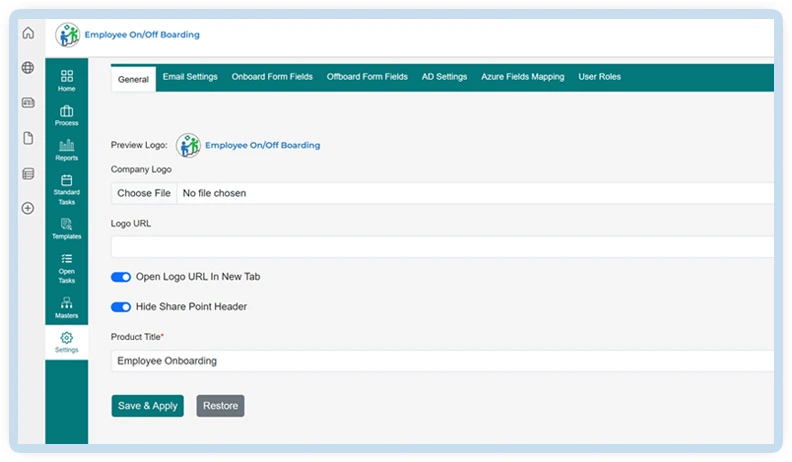
Task: Open the Templates sidebar icon
Action: click(67, 229)
